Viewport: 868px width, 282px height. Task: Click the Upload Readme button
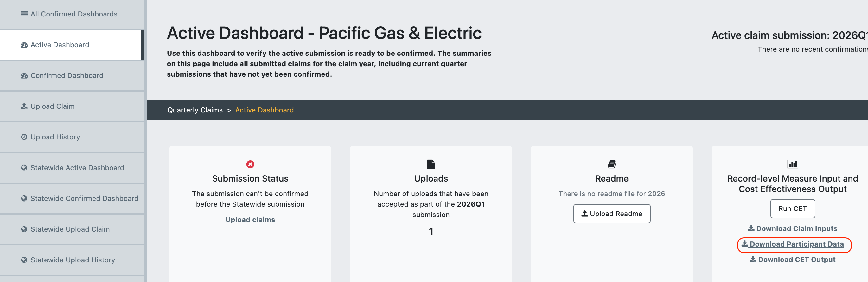click(x=612, y=214)
